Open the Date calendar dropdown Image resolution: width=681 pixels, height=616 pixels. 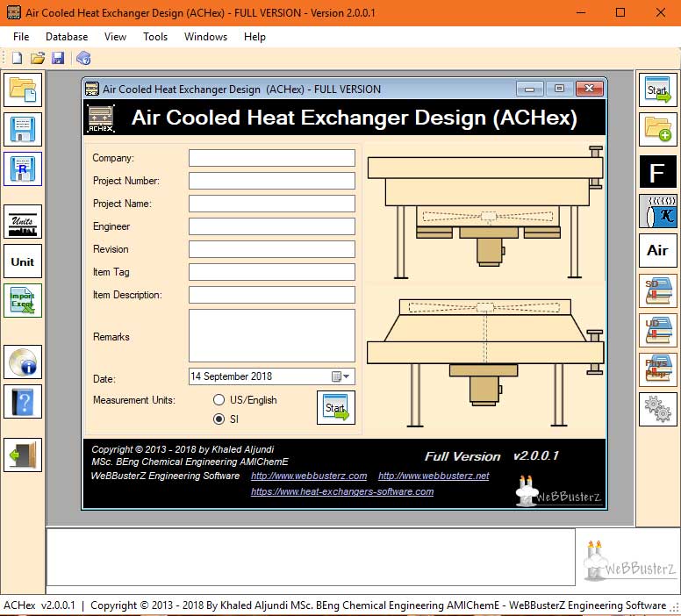click(341, 376)
